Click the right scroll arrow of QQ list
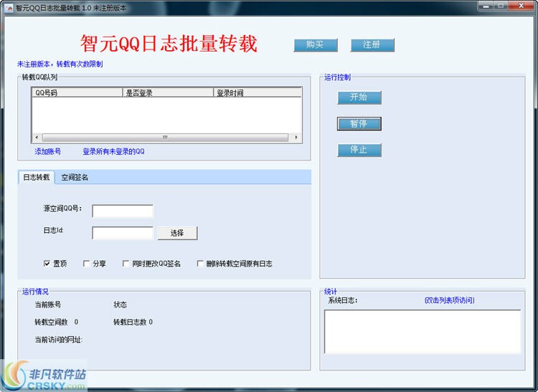 [296, 138]
